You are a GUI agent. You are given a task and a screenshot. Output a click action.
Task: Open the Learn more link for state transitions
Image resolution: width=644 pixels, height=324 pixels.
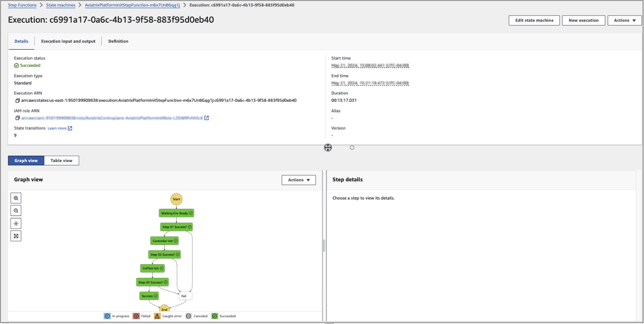[58, 128]
